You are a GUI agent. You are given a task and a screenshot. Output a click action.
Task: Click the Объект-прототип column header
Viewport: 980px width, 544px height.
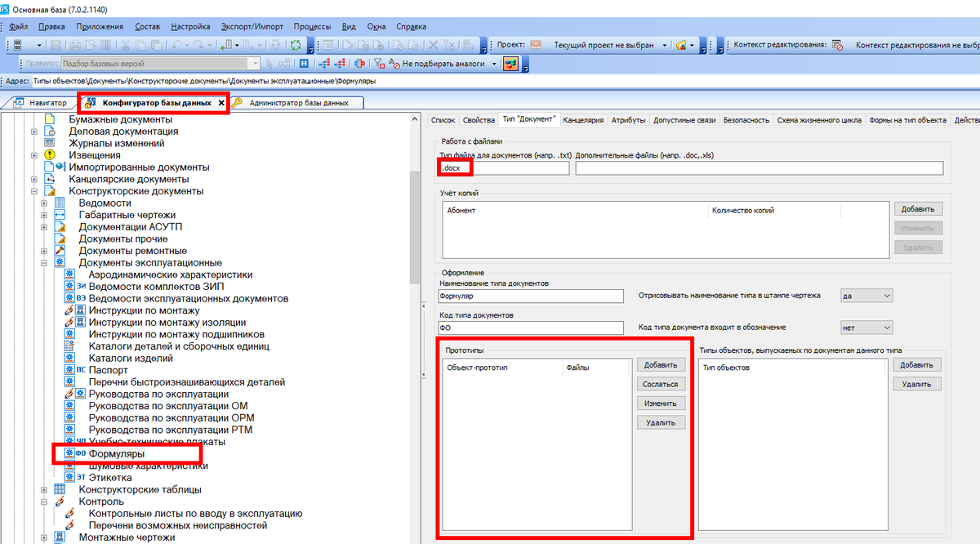tap(502, 368)
